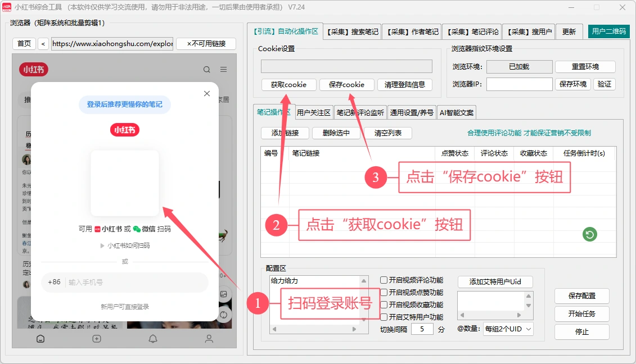Enable 开启艾特用户功能 checkbox
The height and width of the screenshot is (364, 636).
pyautogui.click(x=384, y=317)
